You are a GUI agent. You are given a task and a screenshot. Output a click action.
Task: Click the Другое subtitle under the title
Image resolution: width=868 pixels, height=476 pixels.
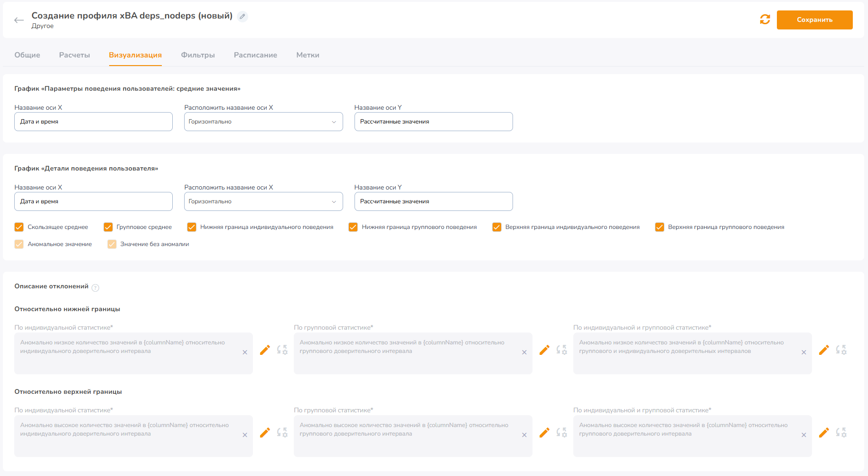tap(42, 26)
